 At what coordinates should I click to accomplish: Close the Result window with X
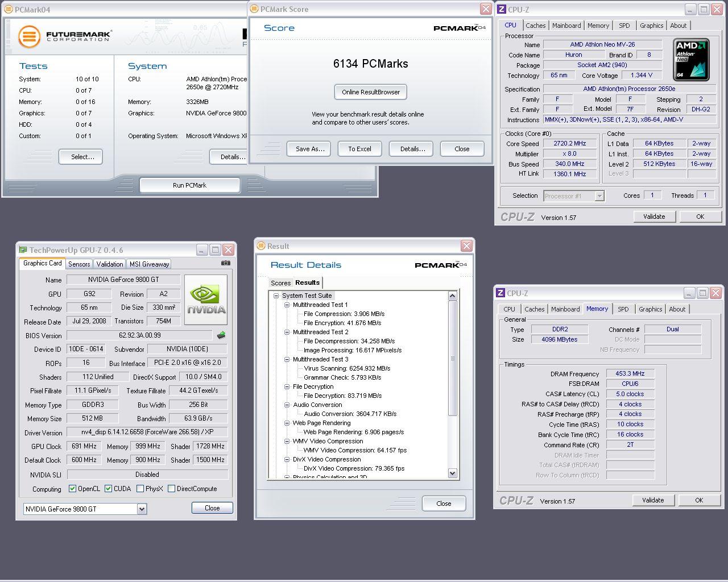[466, 246]
